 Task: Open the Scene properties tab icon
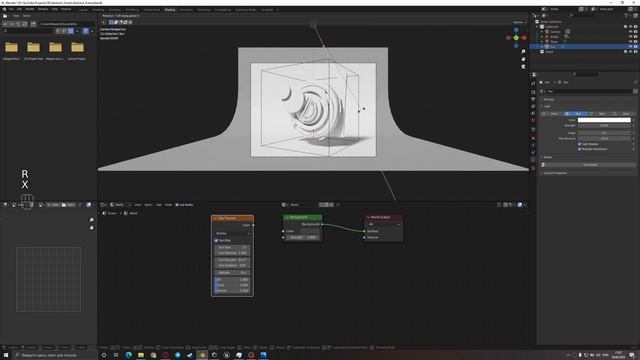(533, 113)
